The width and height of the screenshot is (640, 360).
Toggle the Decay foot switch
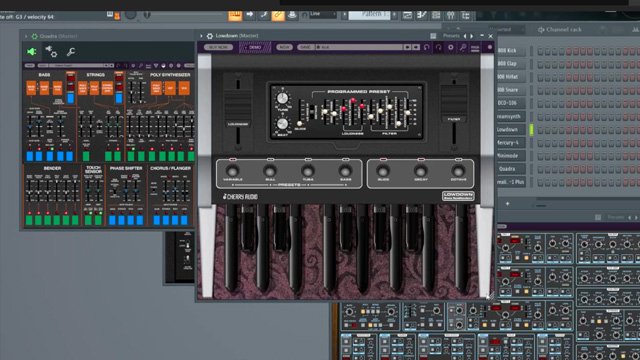click(421, 171)
